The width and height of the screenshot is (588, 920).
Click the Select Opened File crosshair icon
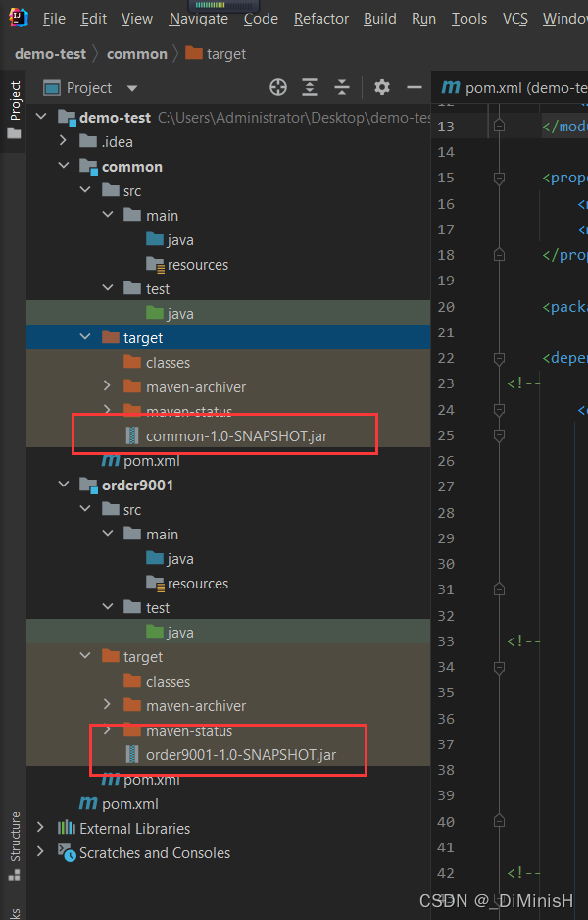coord(278,88)
